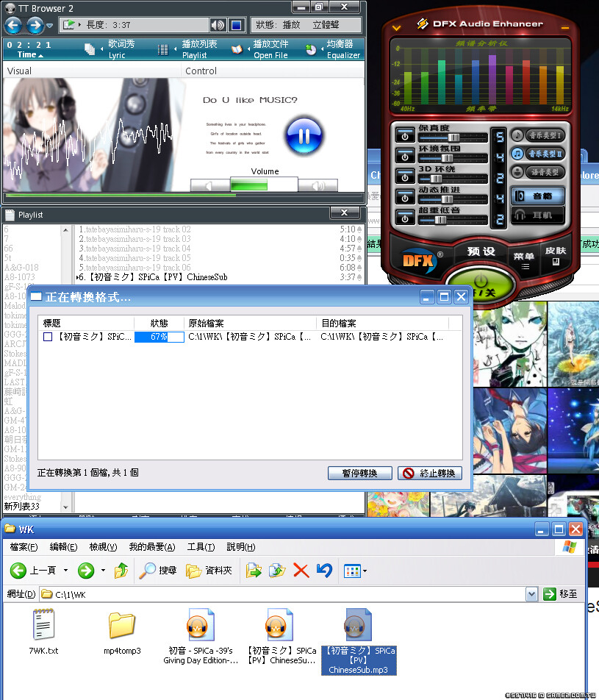Tick the checkbox beside the converting file row
The image size is (599, 700).
coord(48,337)
